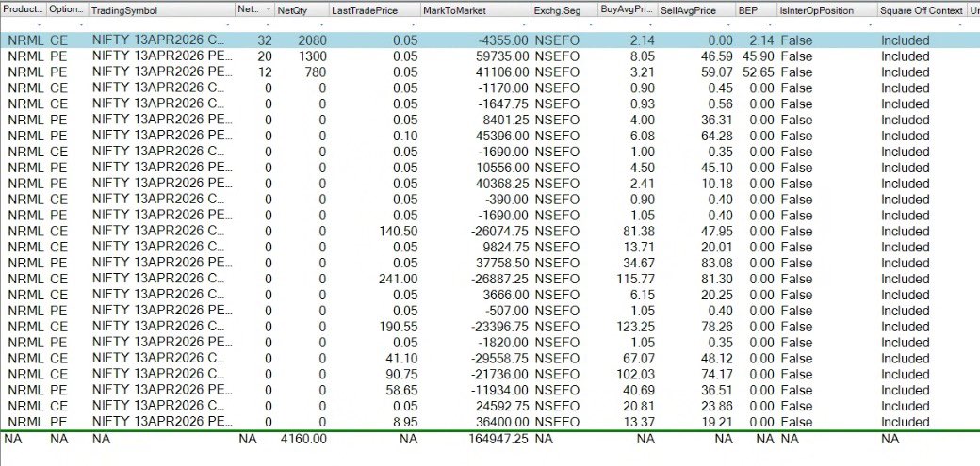Open the Exchg.Seg column filter dropdown
The width and height of the screenshot is (980, 466).
589,24
